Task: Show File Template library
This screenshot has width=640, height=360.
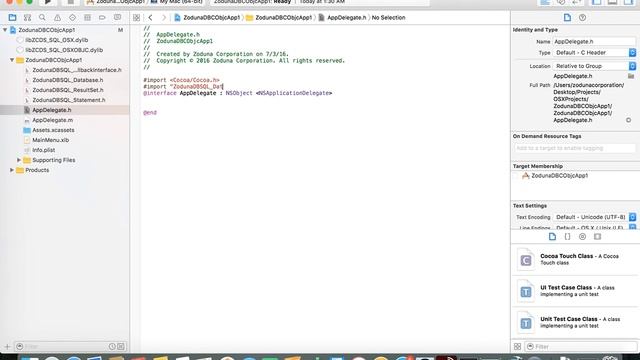Action: 552,237
